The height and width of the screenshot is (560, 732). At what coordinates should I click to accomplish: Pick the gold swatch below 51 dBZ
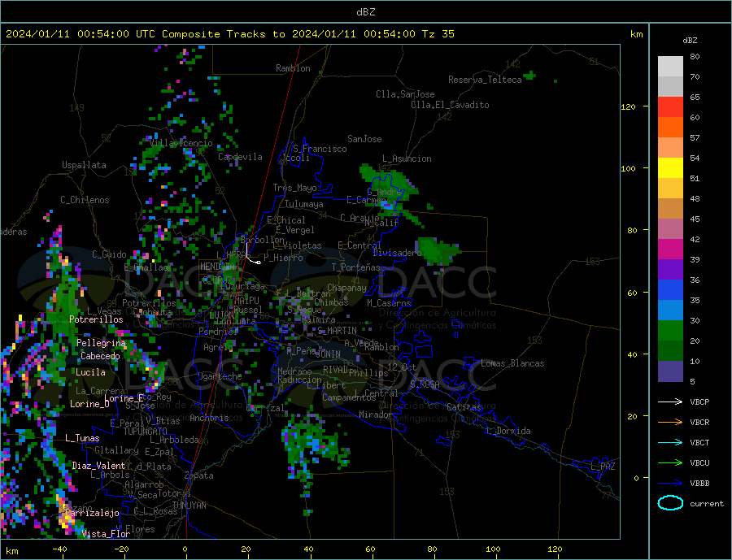tap(670, 189)
